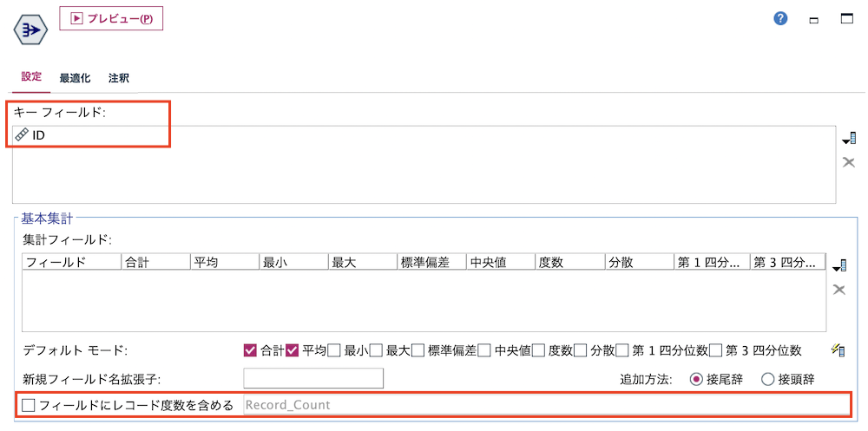Click the 最小 column header

[294, 262]
